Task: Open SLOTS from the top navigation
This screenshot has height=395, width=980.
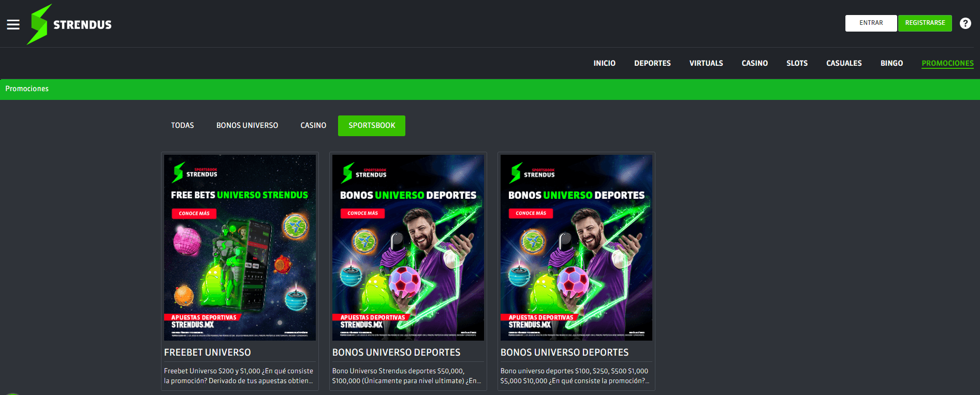Action: (x=797, y=63)
